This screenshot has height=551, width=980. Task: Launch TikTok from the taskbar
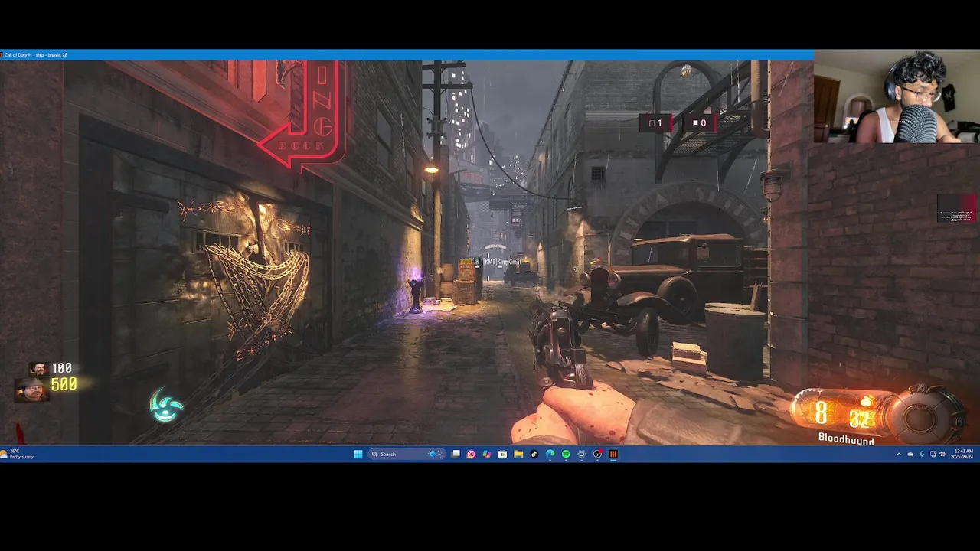(534, 454)
